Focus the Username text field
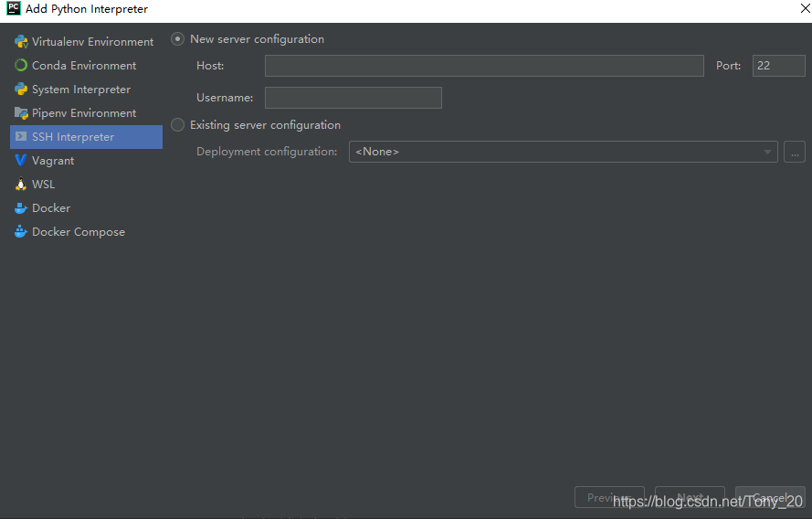 [x=353, y=98]
